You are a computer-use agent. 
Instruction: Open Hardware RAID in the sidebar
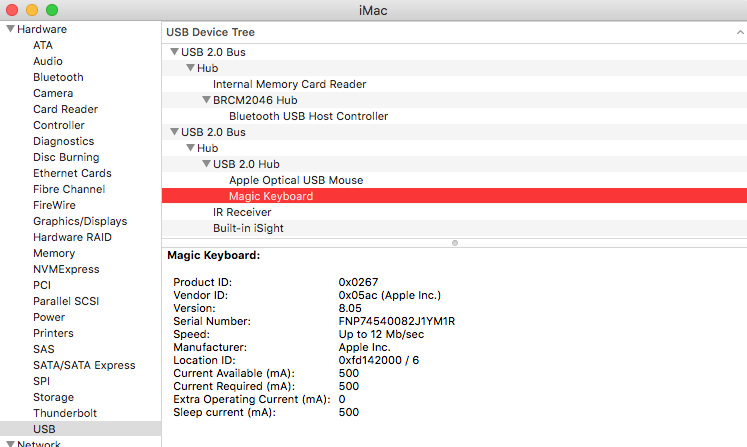(x=72, y=237)
